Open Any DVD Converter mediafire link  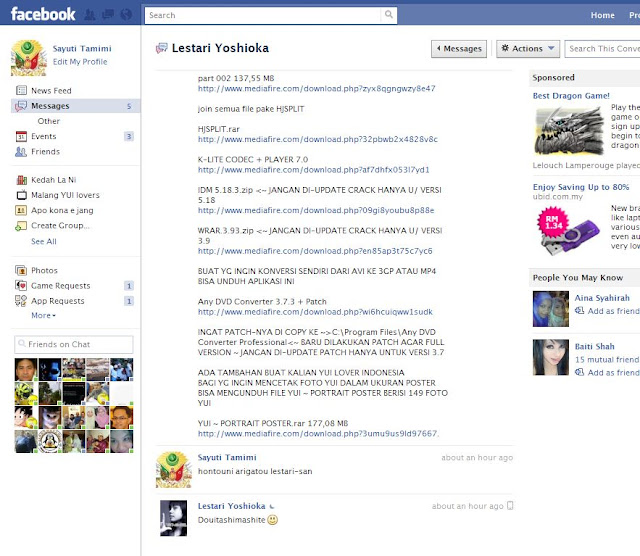[315, 311]
